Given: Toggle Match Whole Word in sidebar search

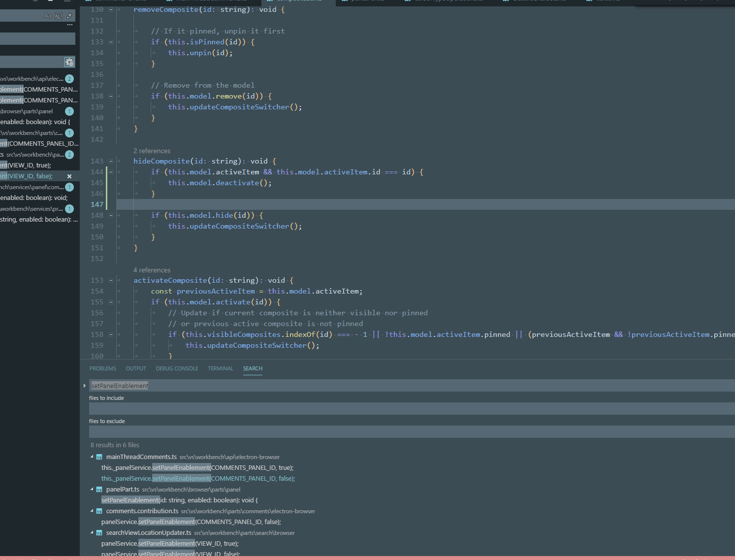Looking at the screenshot, I should [x=59, y=16].
